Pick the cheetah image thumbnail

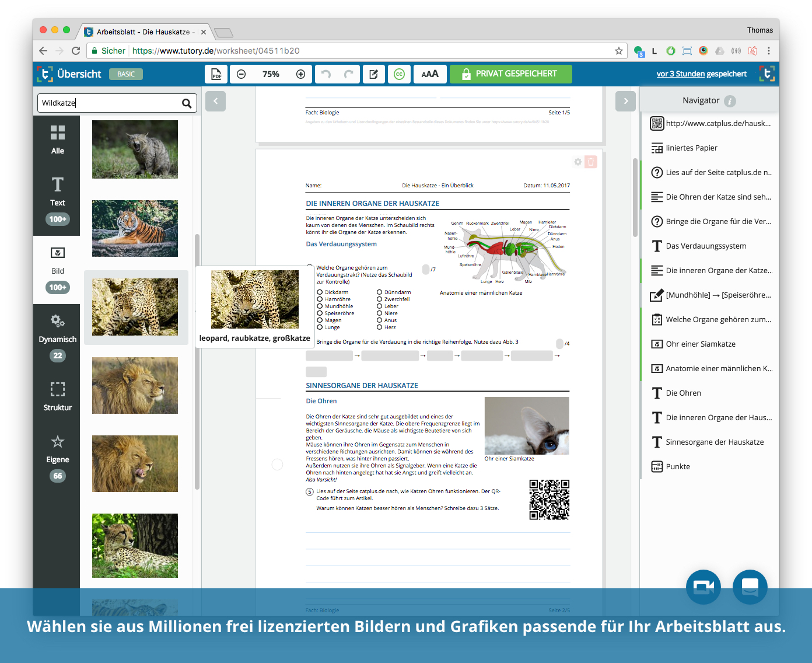(135, 546)
